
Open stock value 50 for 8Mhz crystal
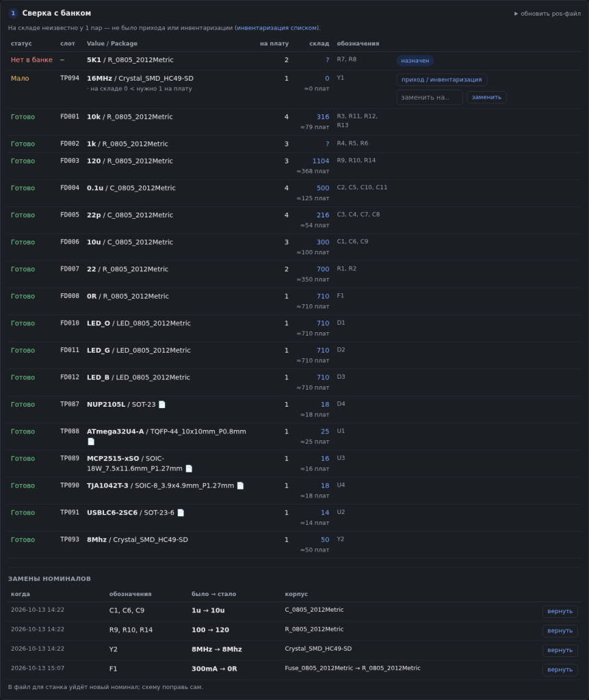[325, 540]
